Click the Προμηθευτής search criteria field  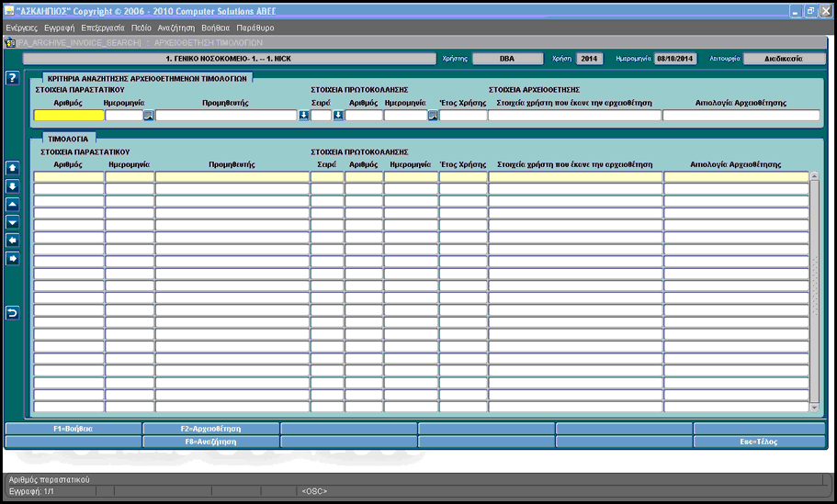click(x=226, y=115)
